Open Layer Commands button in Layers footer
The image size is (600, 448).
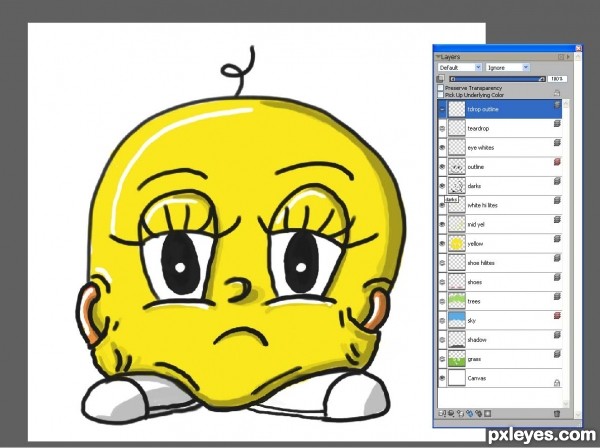442,413
